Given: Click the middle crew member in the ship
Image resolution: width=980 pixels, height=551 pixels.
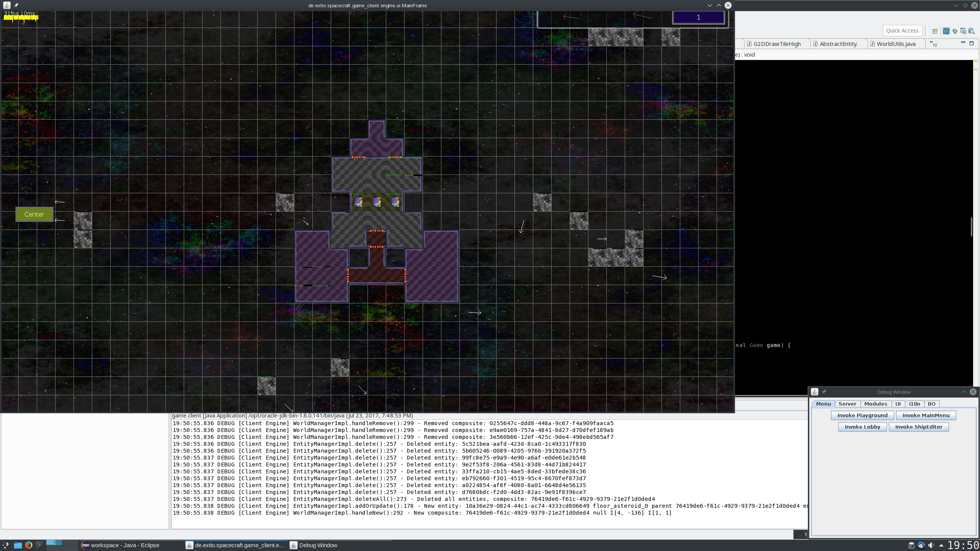Looking at the screenshot, I should pos(377,202).
